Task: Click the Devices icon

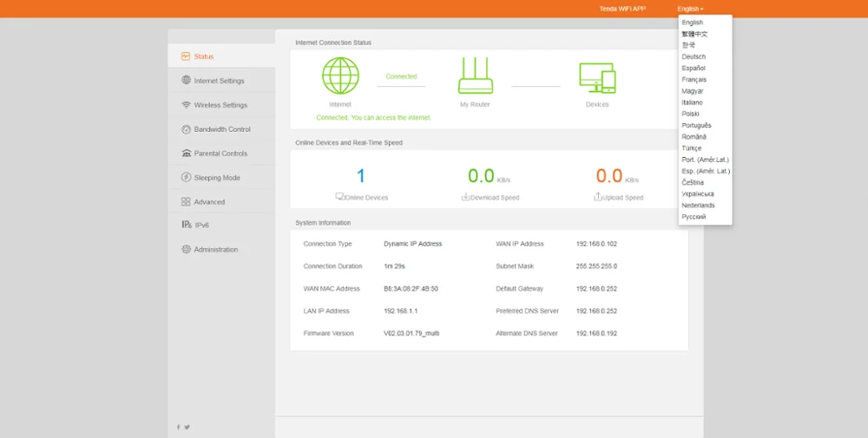Action: coord(597,78)
